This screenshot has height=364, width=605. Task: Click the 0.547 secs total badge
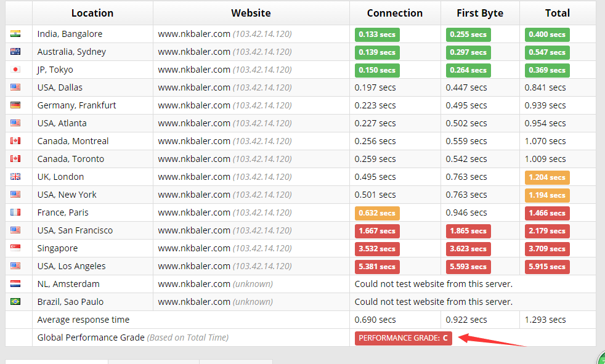[546, 52]
